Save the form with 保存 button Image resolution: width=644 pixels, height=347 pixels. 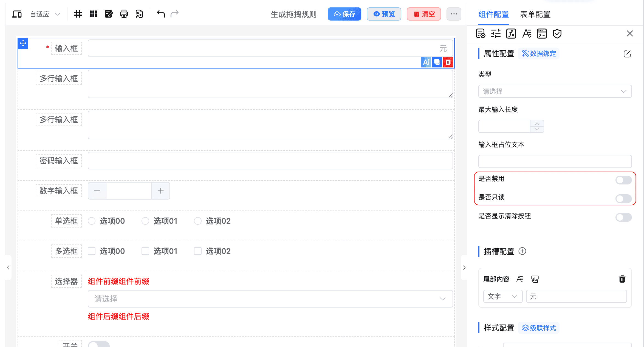pos(344,14)
